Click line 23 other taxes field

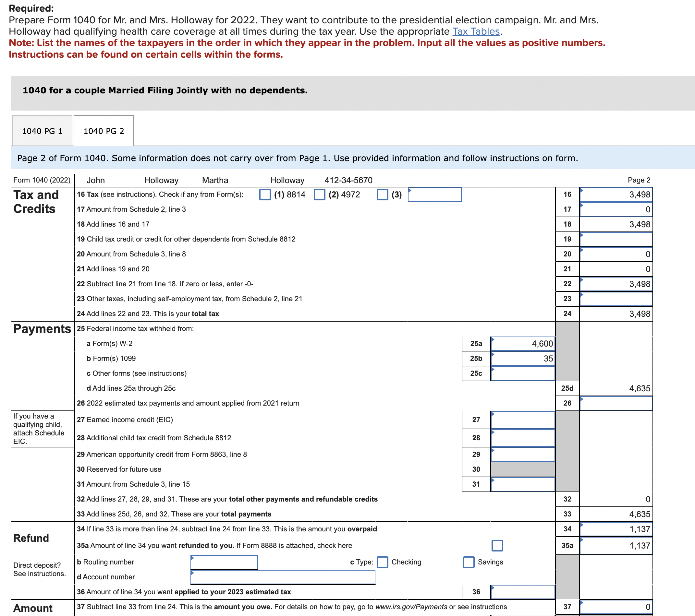point(616,299)
